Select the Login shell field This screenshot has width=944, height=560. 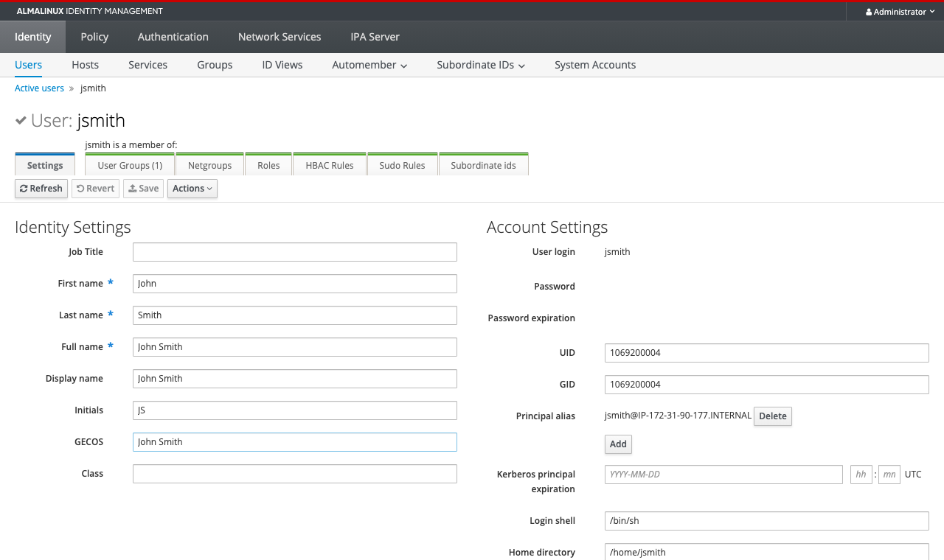click(x=766, y=521)
